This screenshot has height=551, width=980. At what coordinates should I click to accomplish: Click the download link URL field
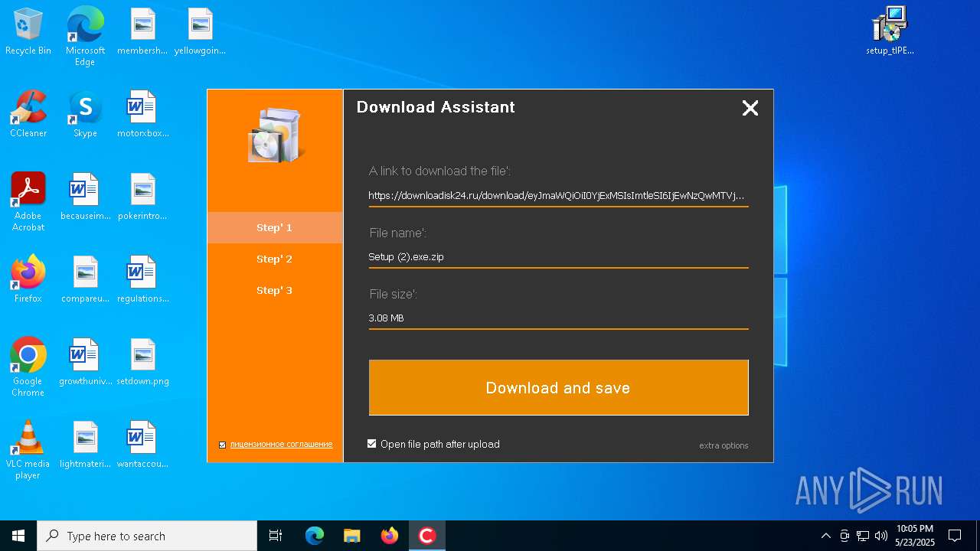pos(558,196)
